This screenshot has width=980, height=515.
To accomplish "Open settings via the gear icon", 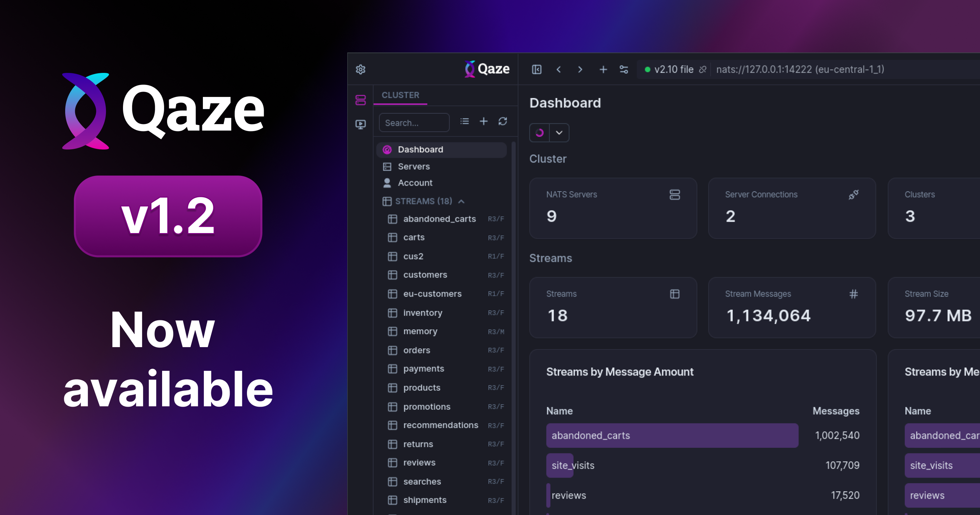I will coord(360,69).
